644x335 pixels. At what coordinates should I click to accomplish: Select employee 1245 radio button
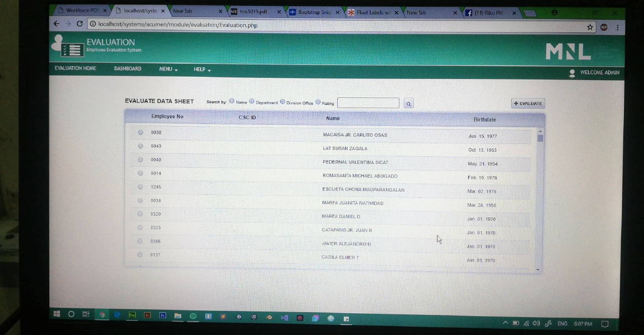(140, 187)
